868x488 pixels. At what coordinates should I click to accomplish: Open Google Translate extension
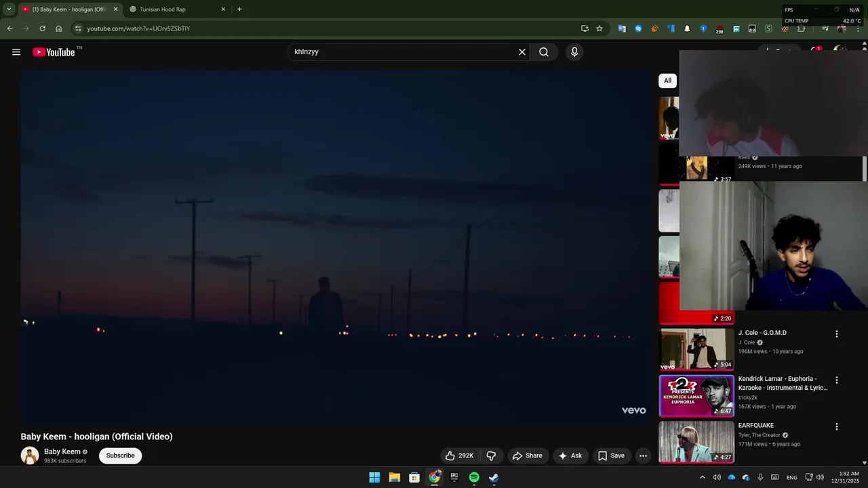click(622, 28)
